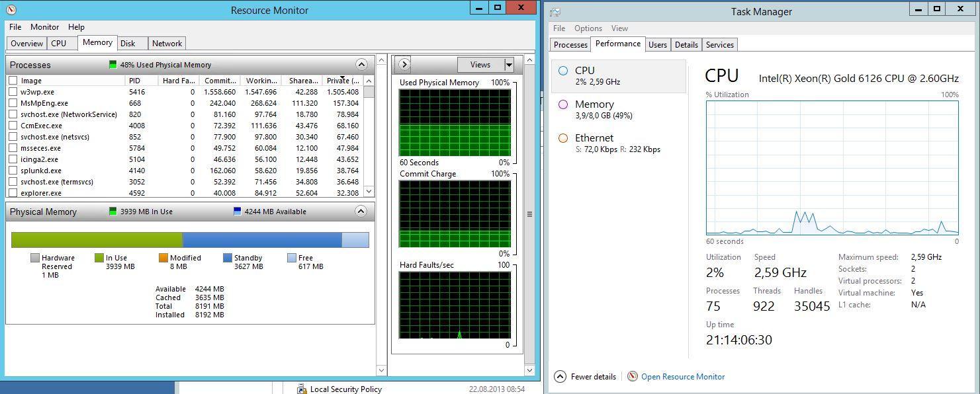Sort by Private column header
Screen dimensions: 980x394
pos(343,81)
